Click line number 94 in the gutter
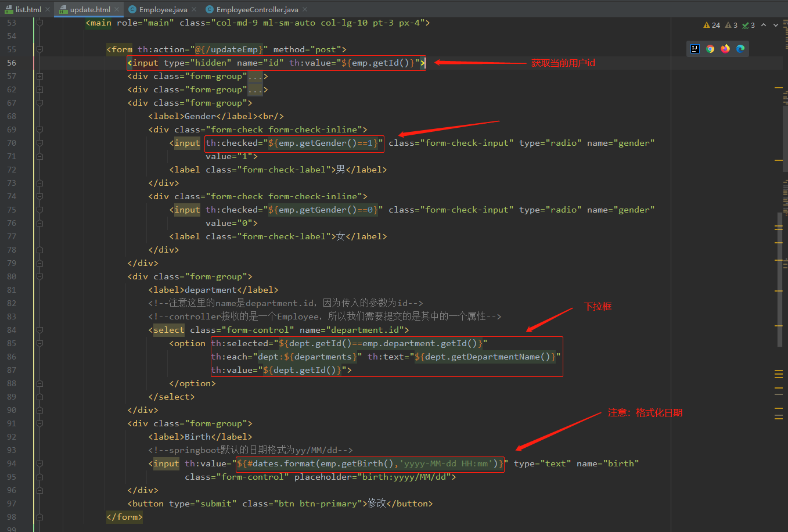 (12, 463)
